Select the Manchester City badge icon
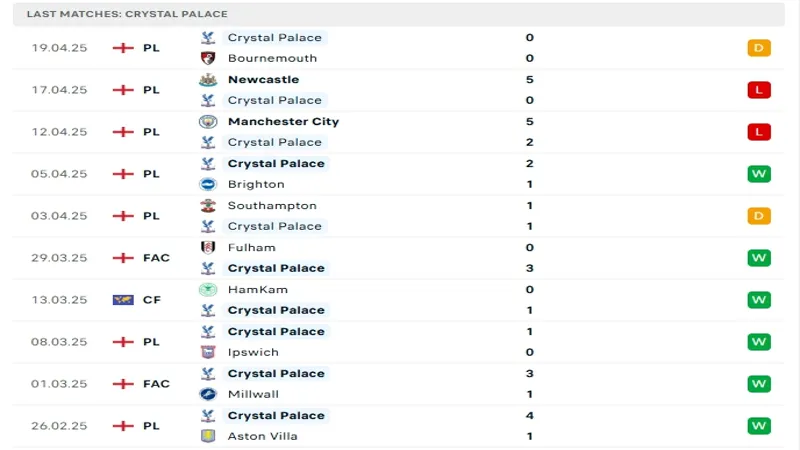The height and width of the screenshot is (450, 800). (x=208, y=121)
